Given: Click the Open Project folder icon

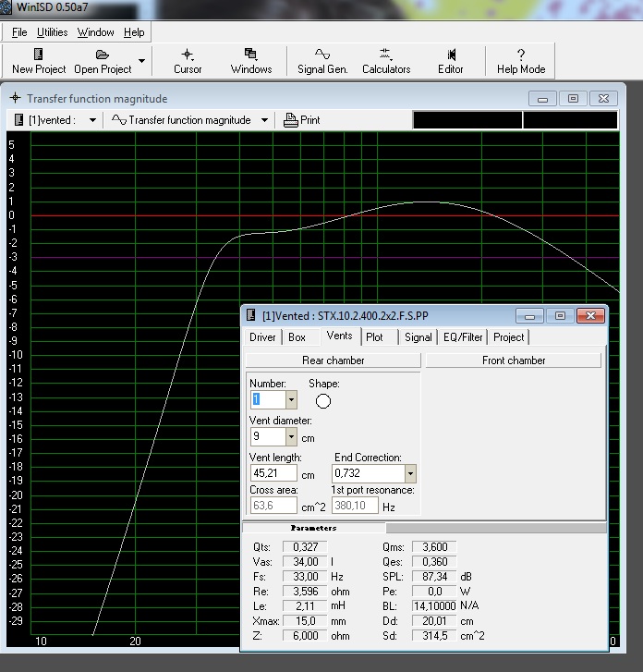Looking at the screenshot, I should 103,55.
